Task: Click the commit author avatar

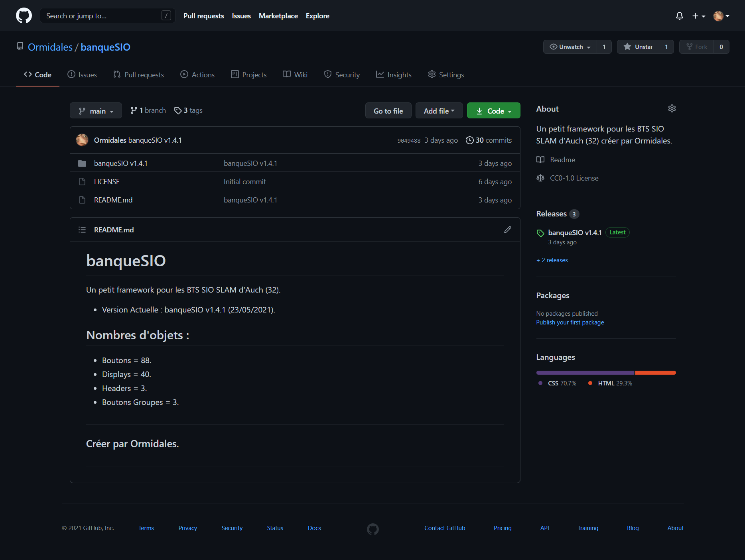Action: point(82,140)
